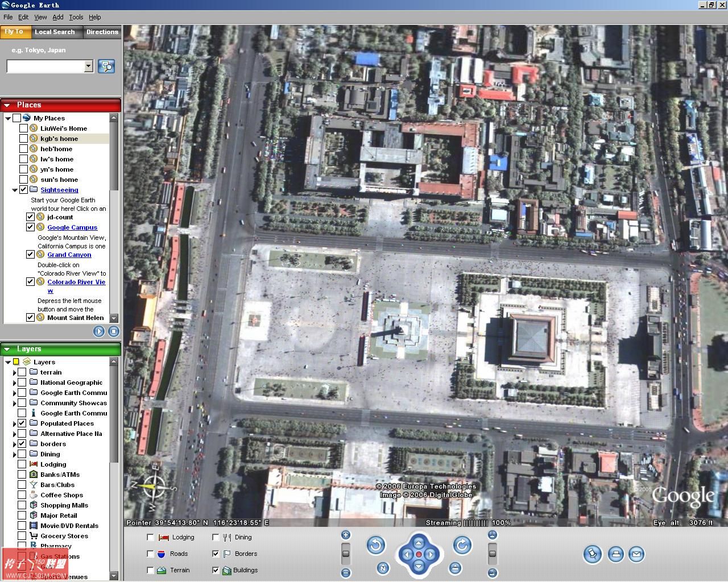Open the Edit menu
728x582 pixels.
[23, 17]
